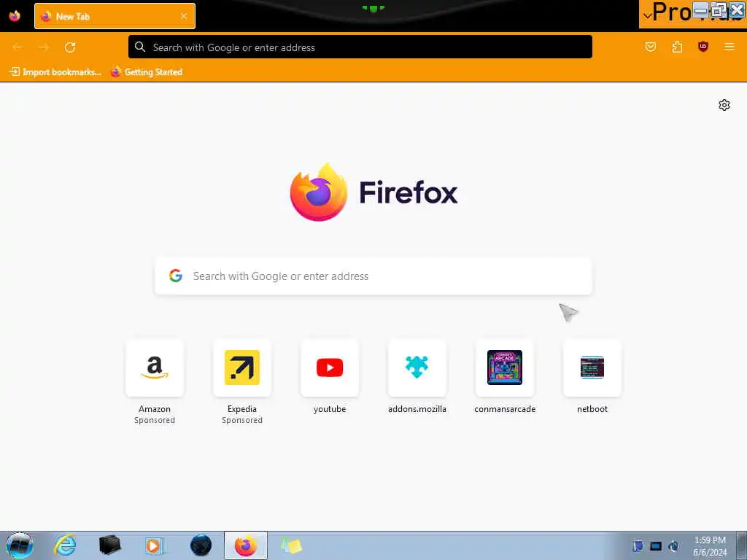Image resolution: width=747 pixels, height=560 pixels.
Task: Launch Internet Explorer from the taskbar
Action: pyautogui.click(x=65, y=545)
